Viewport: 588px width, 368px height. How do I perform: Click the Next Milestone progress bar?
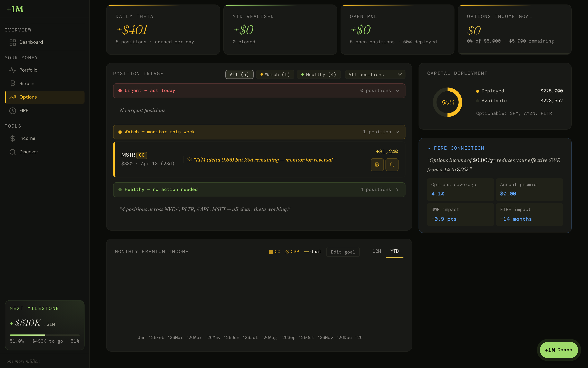point(45,335)
